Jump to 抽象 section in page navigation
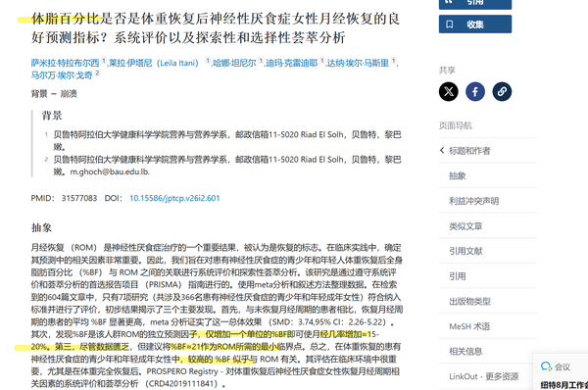The width and height of the screenshot is (588, 390). pyautogui.click(x=458, y=175)
